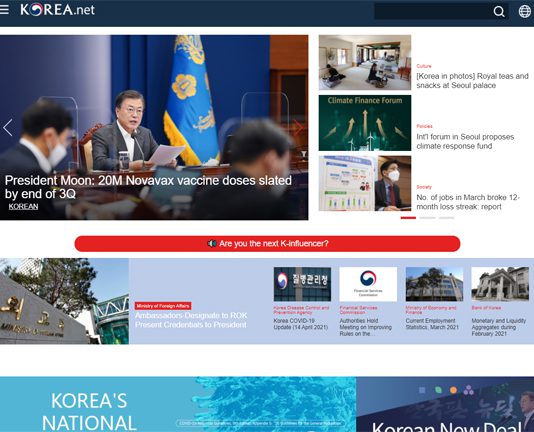Screen dimensions: 534x432
Task: Open the language globe selector
Action: tap(524, 11)
